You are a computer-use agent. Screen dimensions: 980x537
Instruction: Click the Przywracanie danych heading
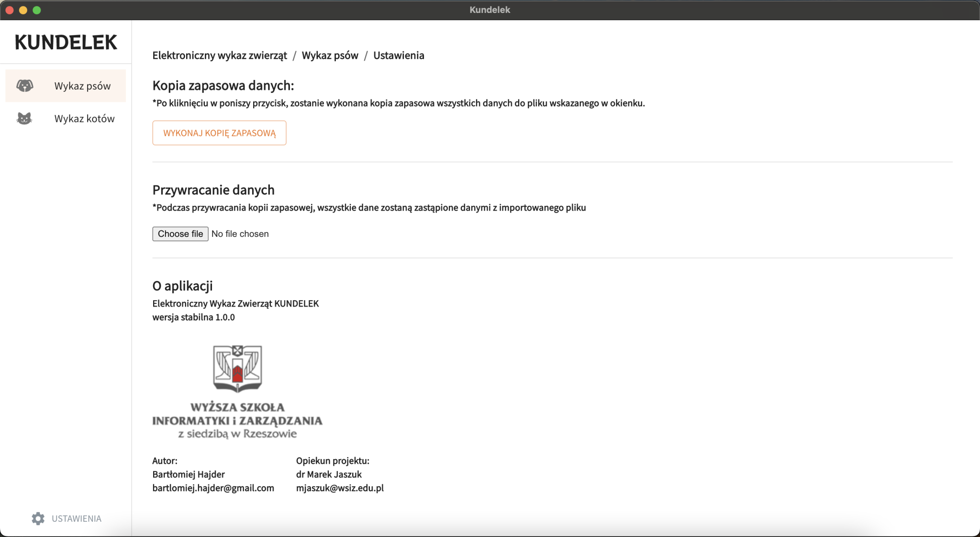pos(213,190)
